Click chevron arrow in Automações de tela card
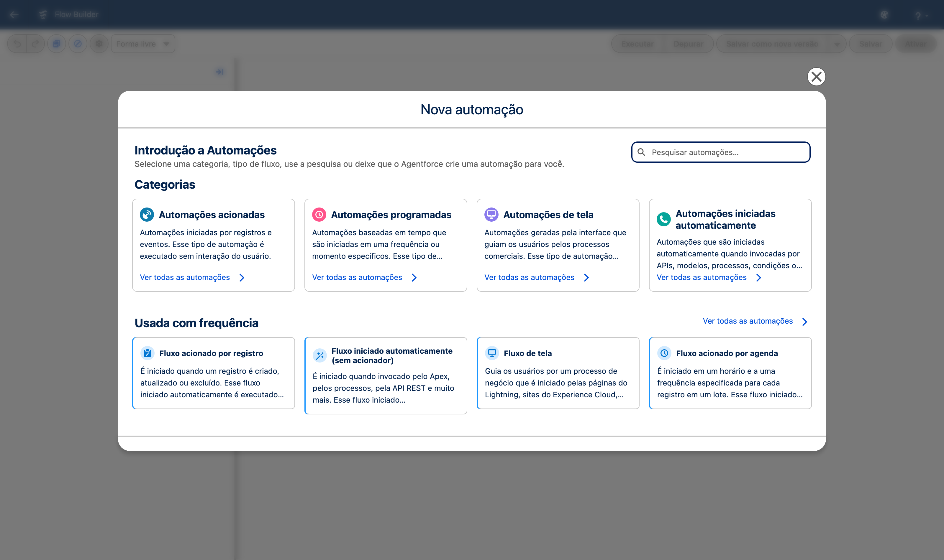This screenshot has width=944, height=560. 586,278
